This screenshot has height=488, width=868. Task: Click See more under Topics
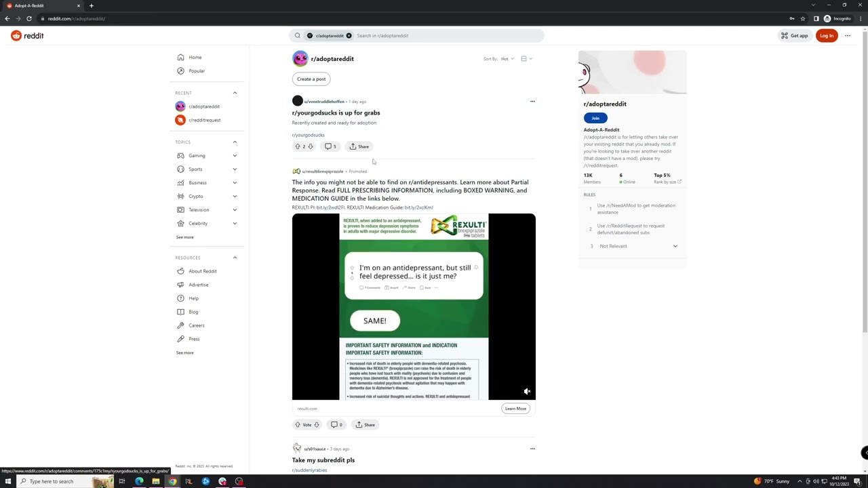(x=184, y=237)
